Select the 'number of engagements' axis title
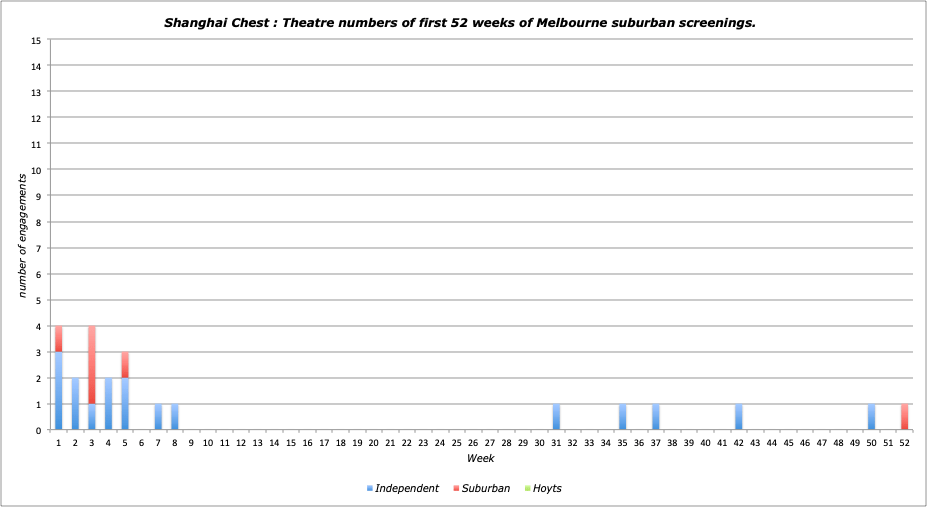Screen dimensions: 927x507 coord(21,235)
